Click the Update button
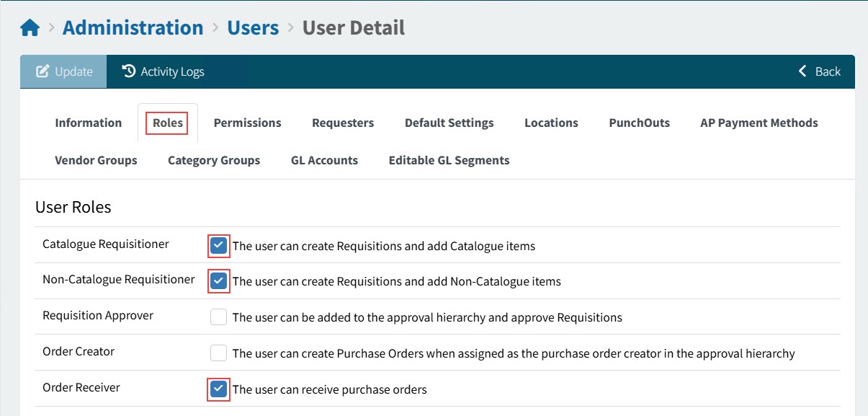The width and height of the screenshot is (868, 416). [x=63, y=71]
